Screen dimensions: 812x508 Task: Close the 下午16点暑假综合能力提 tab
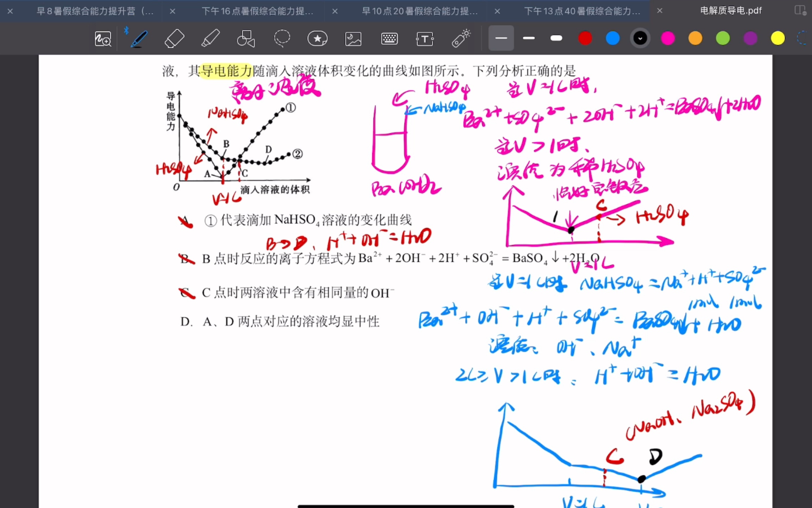click(173, 11)
